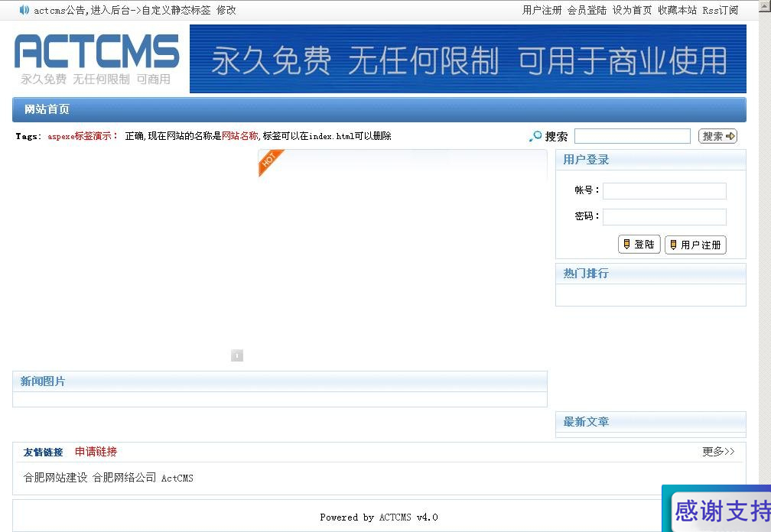The width and height of the screenshot is (771, 532).
Task: Open 合肥网站建设 friend link
Action: [x=56, y=478]
